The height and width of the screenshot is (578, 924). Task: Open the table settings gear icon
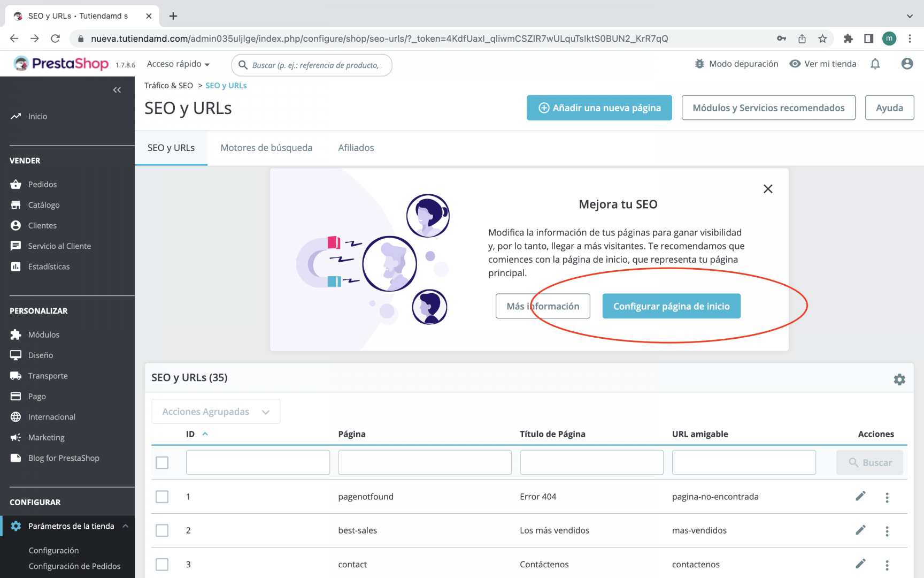coord(899,379)
